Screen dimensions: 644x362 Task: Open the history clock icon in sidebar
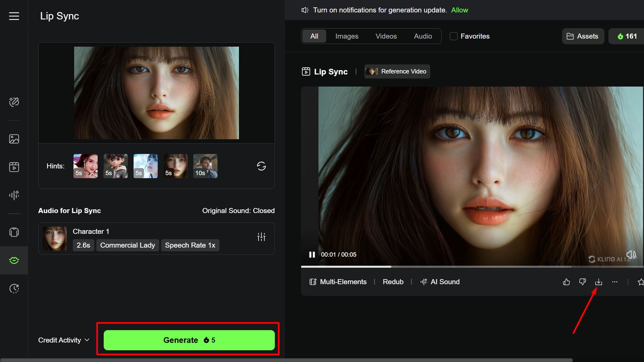click(14, 288)
